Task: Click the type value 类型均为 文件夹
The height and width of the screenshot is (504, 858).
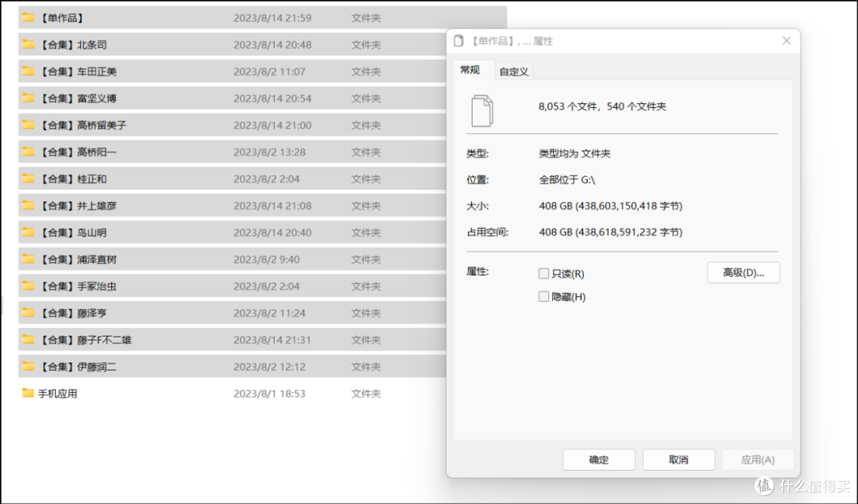Action: click(574, 154)
